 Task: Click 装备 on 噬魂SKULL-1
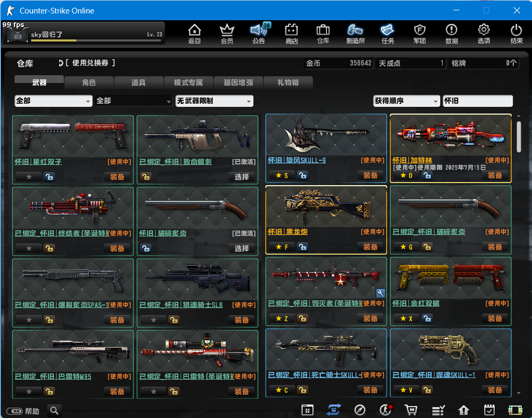click(x=495, y=390)
